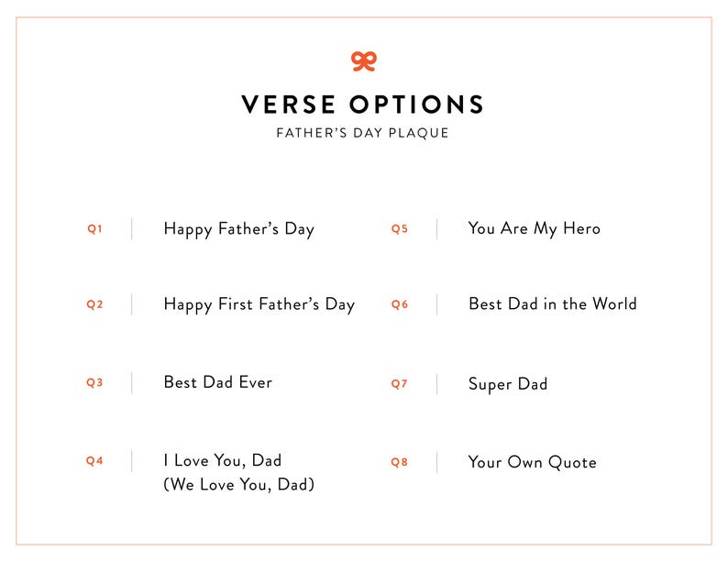
Task: Select the Q6 label
Action: tap(399, 305)
